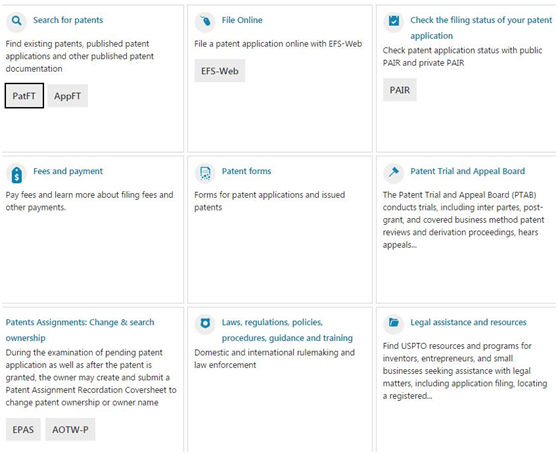Open the PatFT search button
558x454 pixels.
24,96
